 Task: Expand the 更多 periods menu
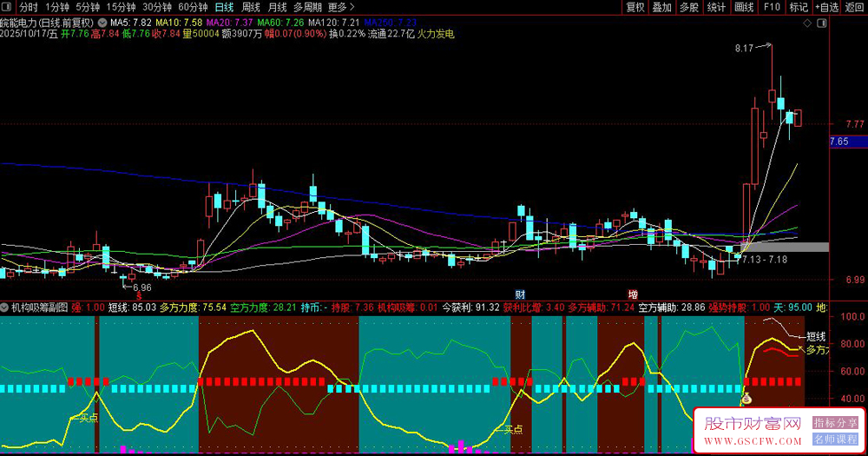pos(341,7)
